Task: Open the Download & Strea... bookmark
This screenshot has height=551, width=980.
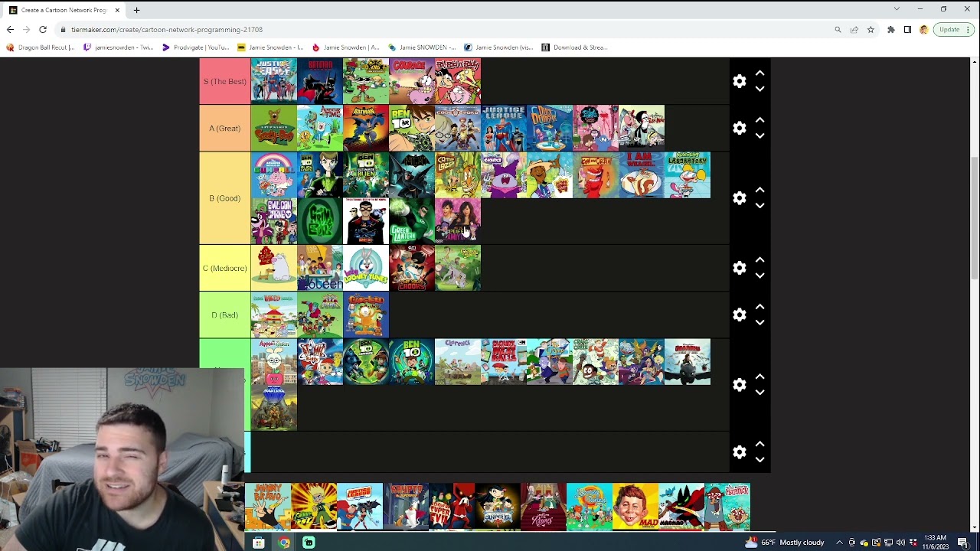Action: [x=574, y=47]
